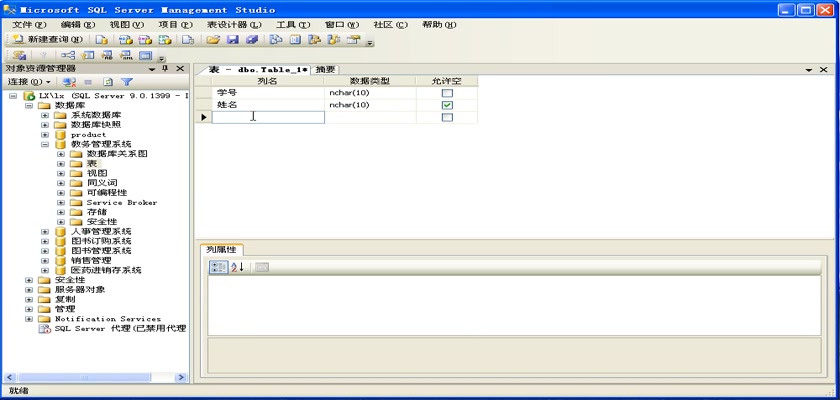Toggle Allow Nulls for 学号 row
The width and height of the screenshot is (840, 400).
click(x=447, y=93)
